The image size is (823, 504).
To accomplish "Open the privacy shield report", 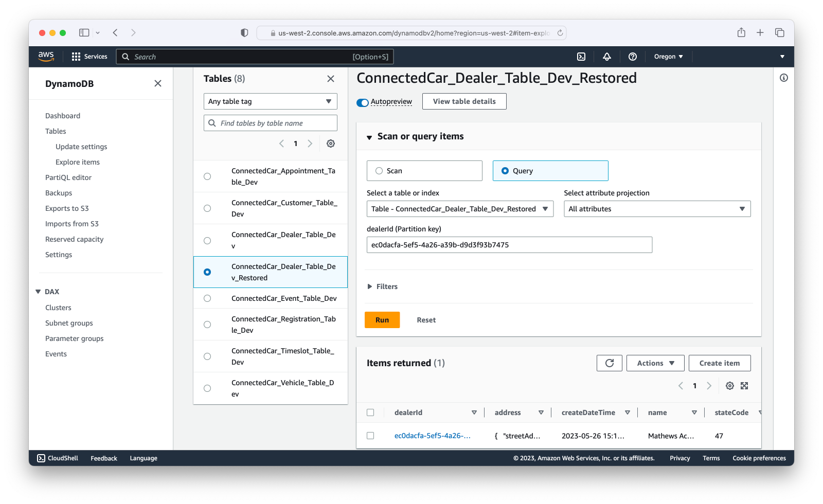I will [244, 32].
